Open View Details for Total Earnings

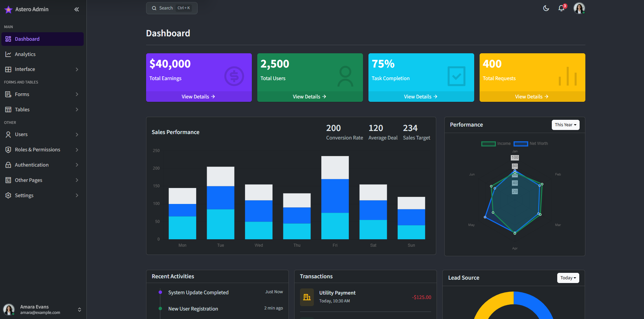coord(198,97)
